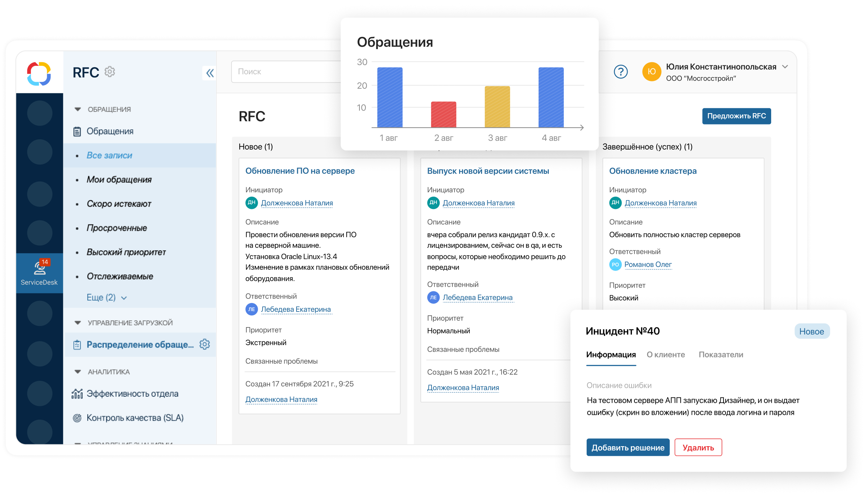Collapse the УПРАВЛЕНИЕ ЗАГРУЗКОЙ section

click(78, 322)
